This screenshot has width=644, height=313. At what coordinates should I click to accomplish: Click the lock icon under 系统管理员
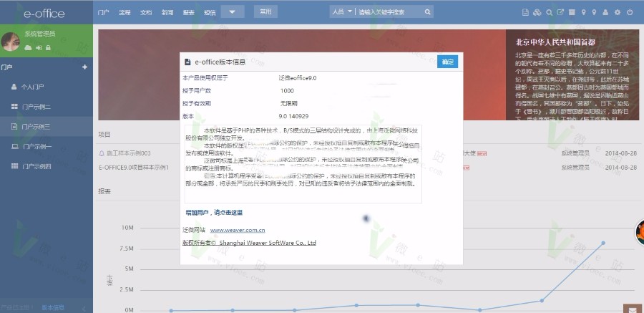click(48, 48)
